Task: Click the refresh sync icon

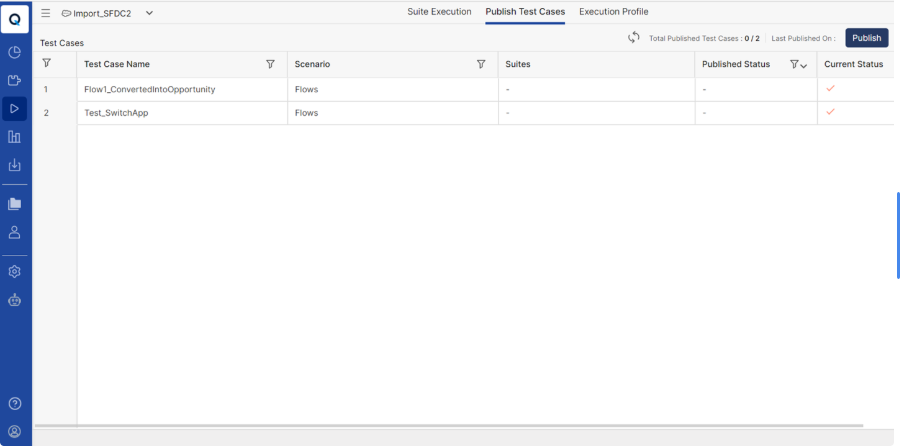Action: click(634, 38)
